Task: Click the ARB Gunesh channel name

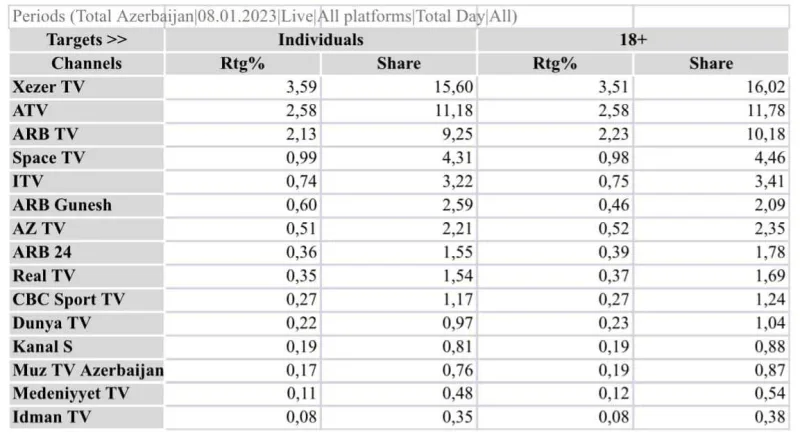Action: click(x=62, y=204)
